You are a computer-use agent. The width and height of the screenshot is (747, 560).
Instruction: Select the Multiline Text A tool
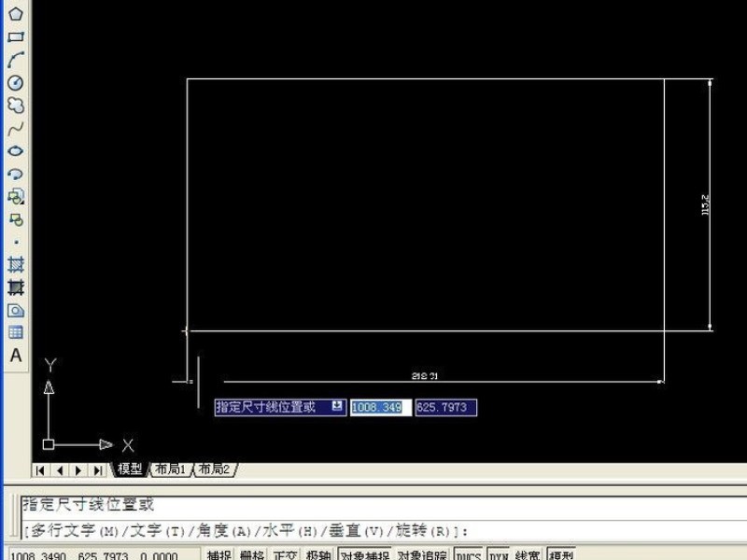(x=16, y=356)
